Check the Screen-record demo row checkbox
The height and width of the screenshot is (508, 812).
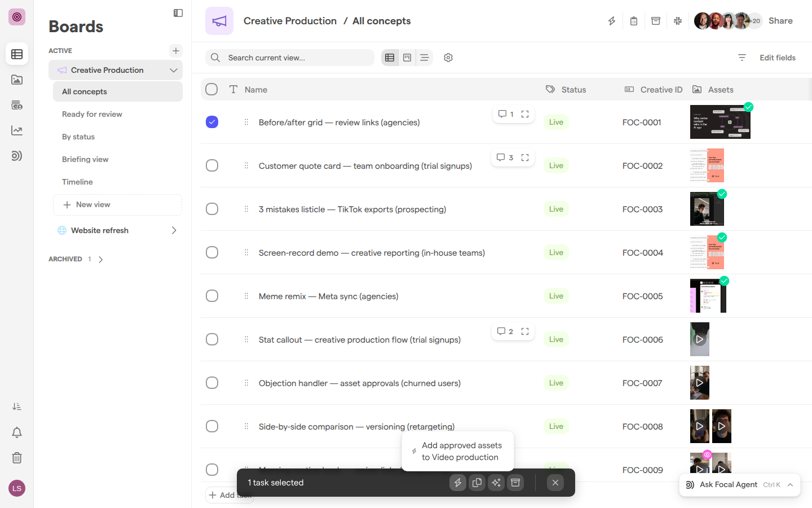[x=212, y=252]
